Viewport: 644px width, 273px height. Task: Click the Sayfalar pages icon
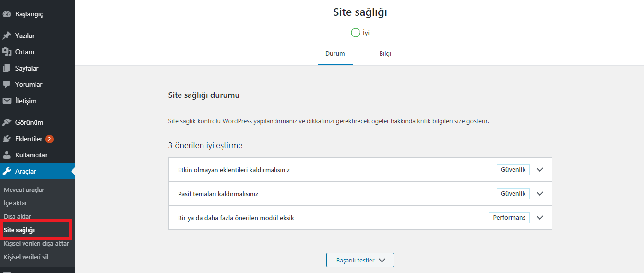(7, 68)
